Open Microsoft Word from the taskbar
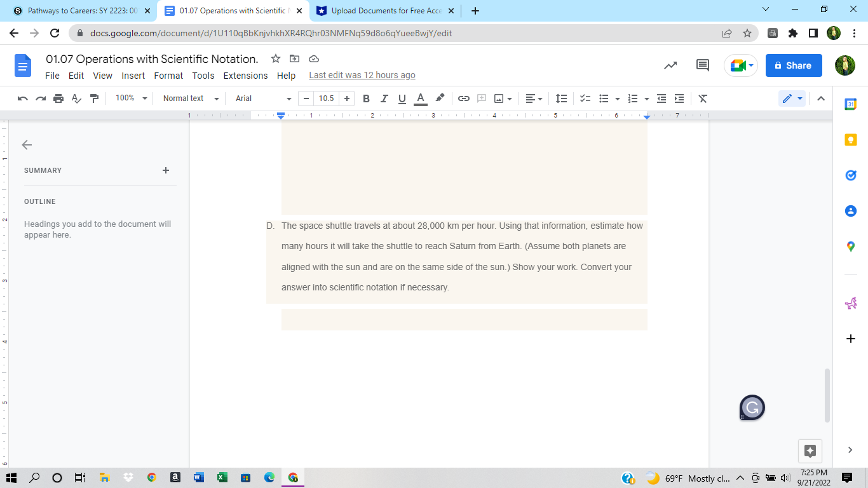This screenshot has height=488, width=868. [198, 478]
